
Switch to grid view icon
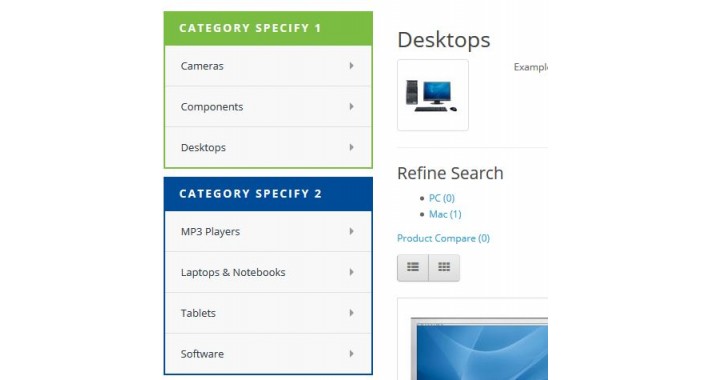pyautogui.click(x=444, y=268)
